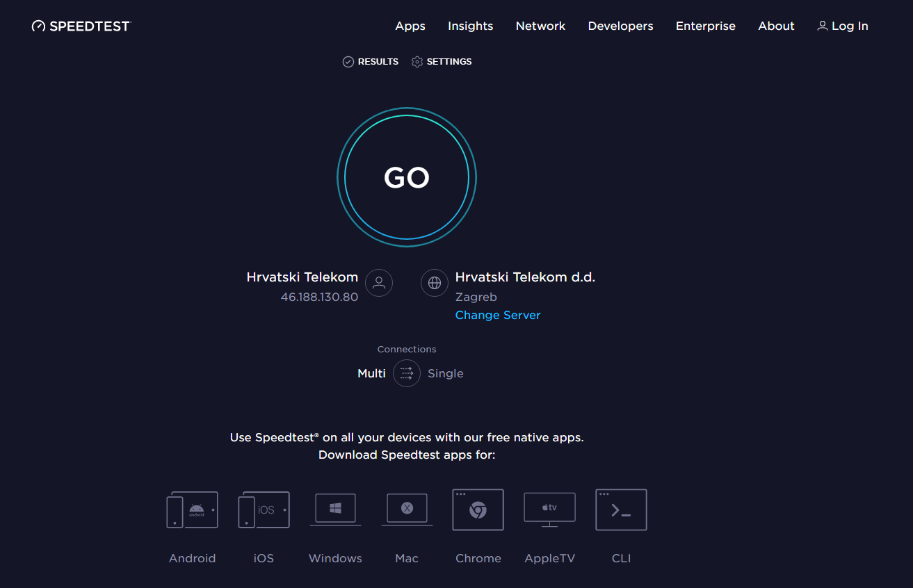The image size is (913, 588).
Task: Click the Chrome extension icon
Action: click(x=478, y=509)
